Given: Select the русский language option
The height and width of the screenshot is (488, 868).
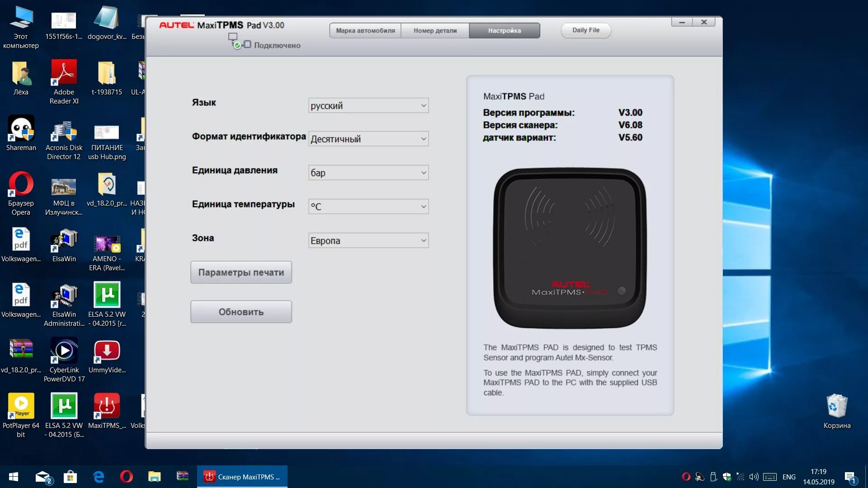Looking at the screenshot, I should tap(368, 105).
